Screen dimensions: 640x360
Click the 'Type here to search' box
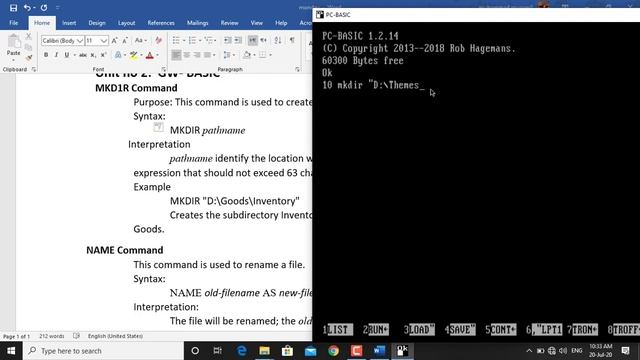coord(103,351)
